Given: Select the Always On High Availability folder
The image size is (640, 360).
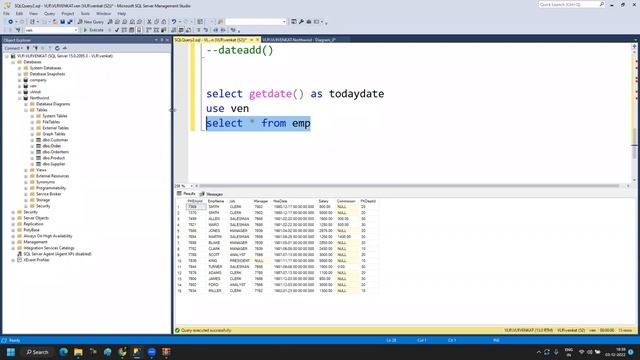Looking at the screenshot, I should click(47, 236).
